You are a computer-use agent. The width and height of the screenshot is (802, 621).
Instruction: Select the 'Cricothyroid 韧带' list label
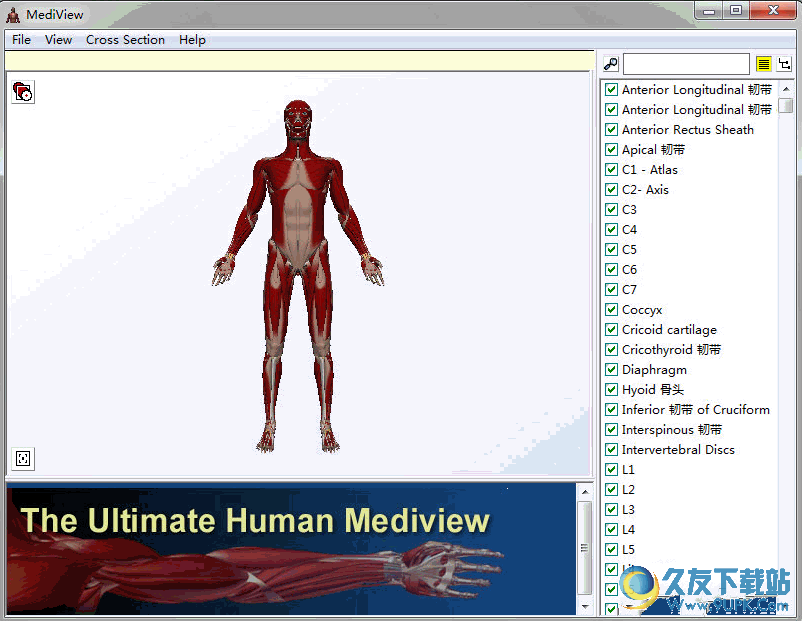tap(672, 350)
